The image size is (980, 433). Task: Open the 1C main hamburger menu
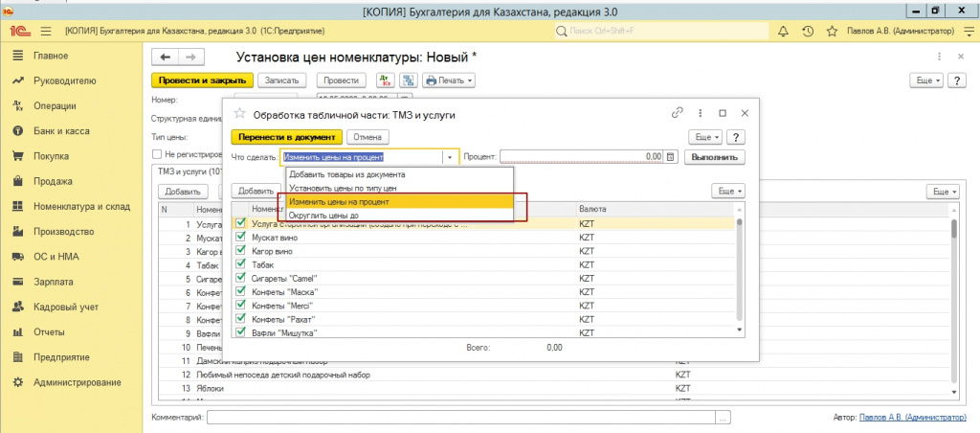point(46,32)
